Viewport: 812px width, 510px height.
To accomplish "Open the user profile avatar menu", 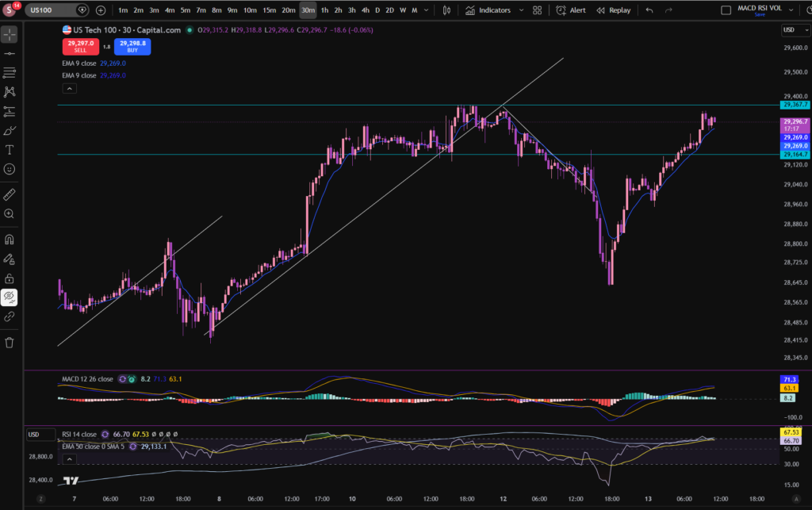I will click(10, 10).
